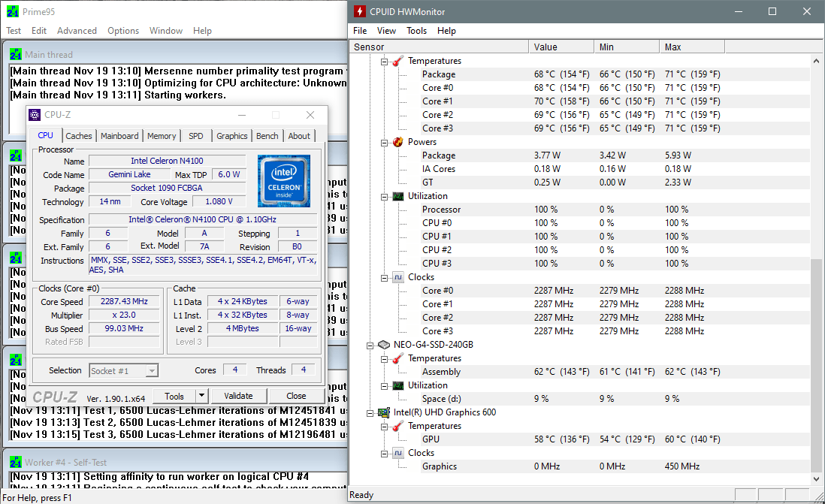825x504 pixels.
Task: Switch to the Caches tab in CPU-Z
Action: tap(79, 136)
